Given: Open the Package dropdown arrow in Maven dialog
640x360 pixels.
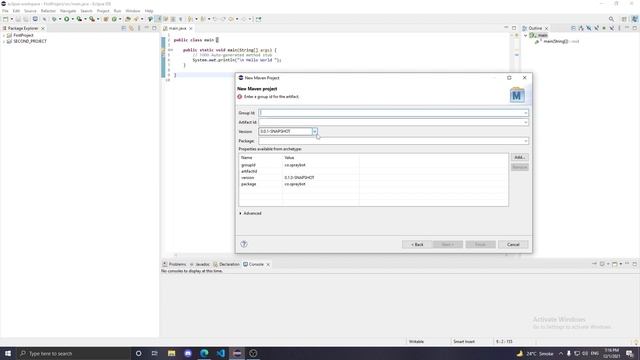Looking at the screenshot, I should (x=525, y=141).
